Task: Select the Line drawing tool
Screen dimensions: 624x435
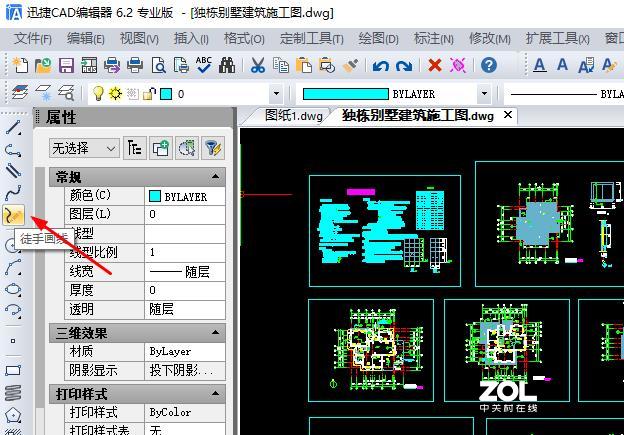Action: [x=13, y=128]
